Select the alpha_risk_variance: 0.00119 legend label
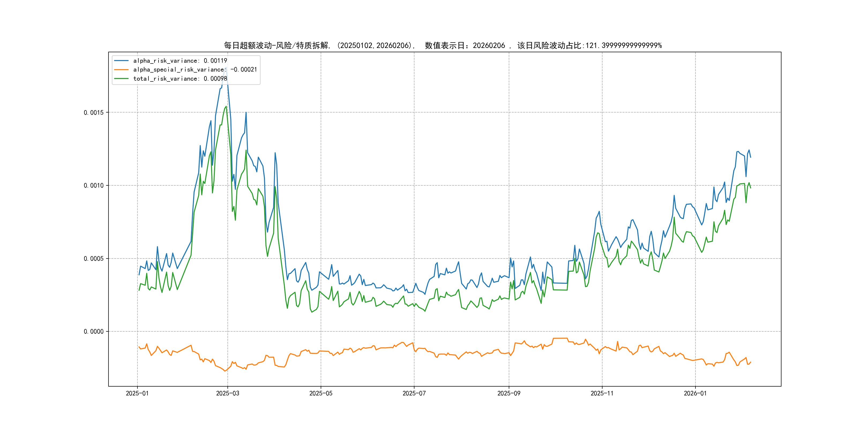 180,61
